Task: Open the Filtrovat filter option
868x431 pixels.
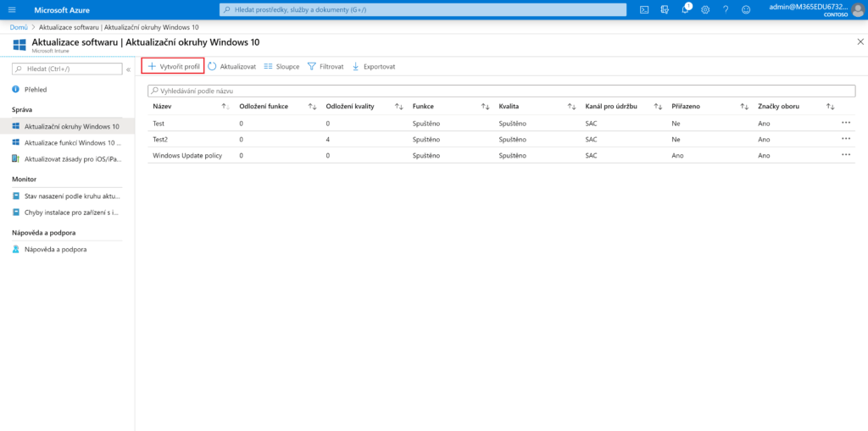Action: 325,66
